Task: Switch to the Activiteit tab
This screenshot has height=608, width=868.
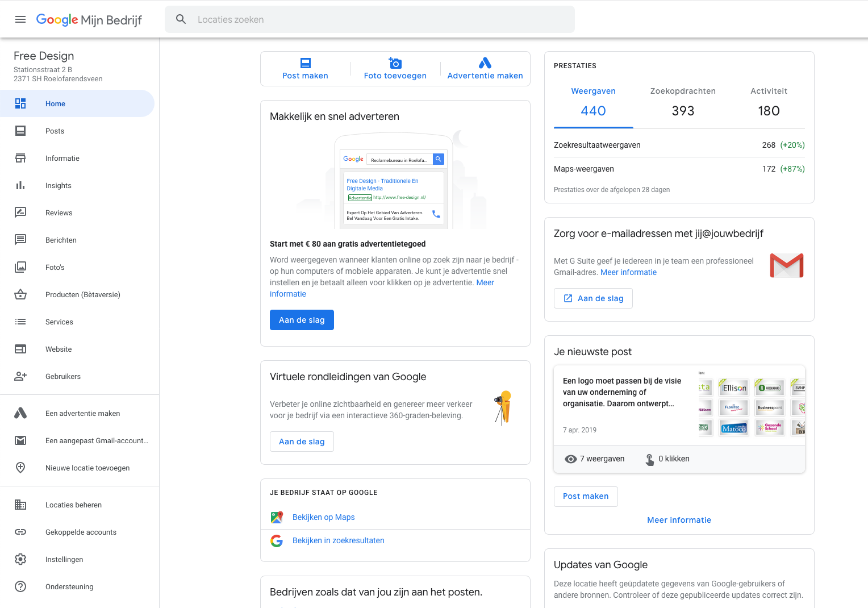Action: 769,102
